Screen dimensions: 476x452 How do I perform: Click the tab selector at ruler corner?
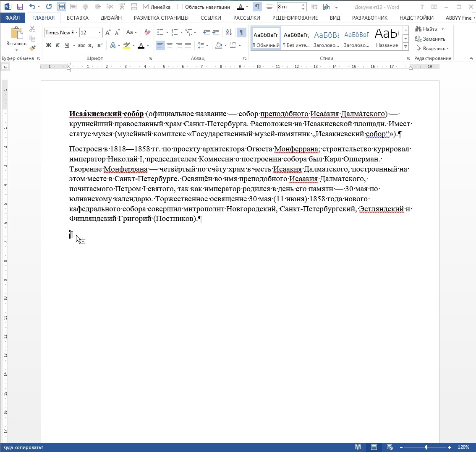(5, 67)
